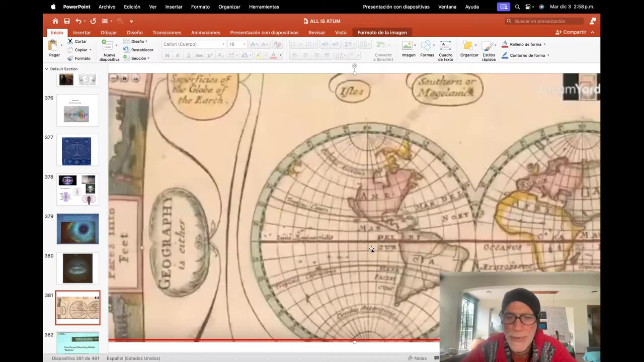Click the Compartir share button

click(571, 32)
